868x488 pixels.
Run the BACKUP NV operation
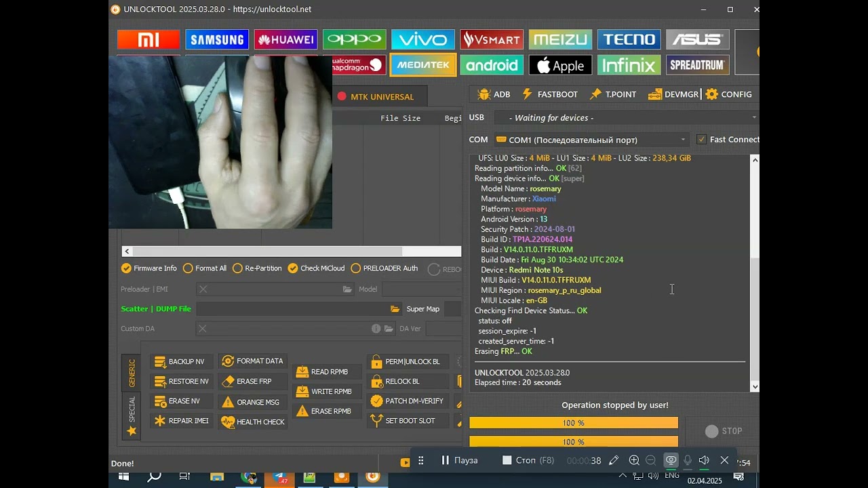tap(181, 362)
